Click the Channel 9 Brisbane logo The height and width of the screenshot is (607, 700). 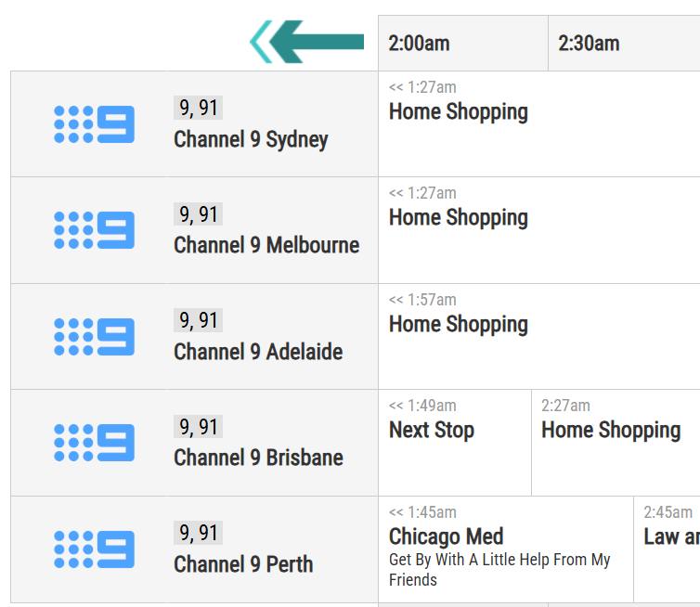(94, 443)
